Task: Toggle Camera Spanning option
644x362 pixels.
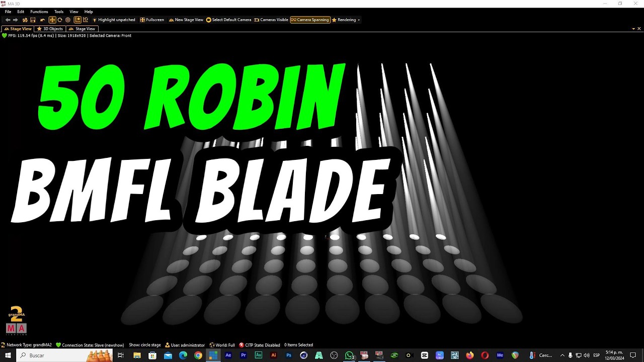Action: click(310, 20)
